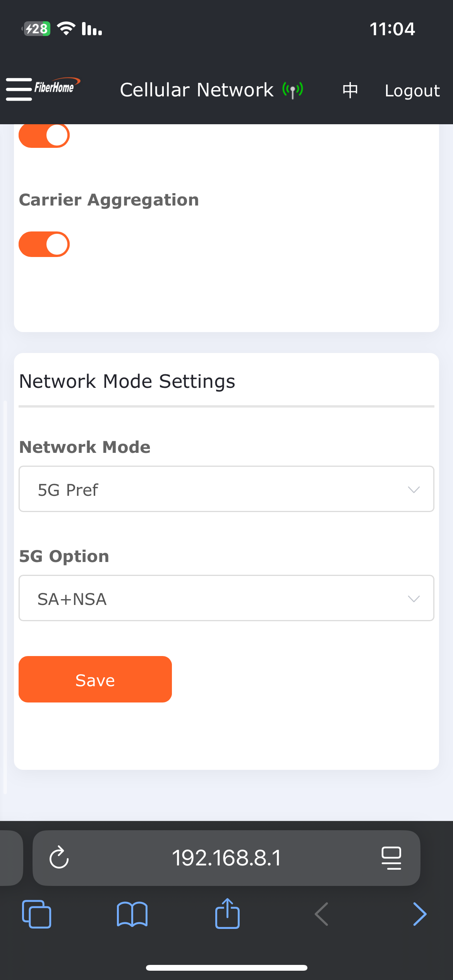Open the Network Mode dropdown
Image resolution: width=453 pixels, height=980 pixels.
pyautogui.click(x=226, y=489)
